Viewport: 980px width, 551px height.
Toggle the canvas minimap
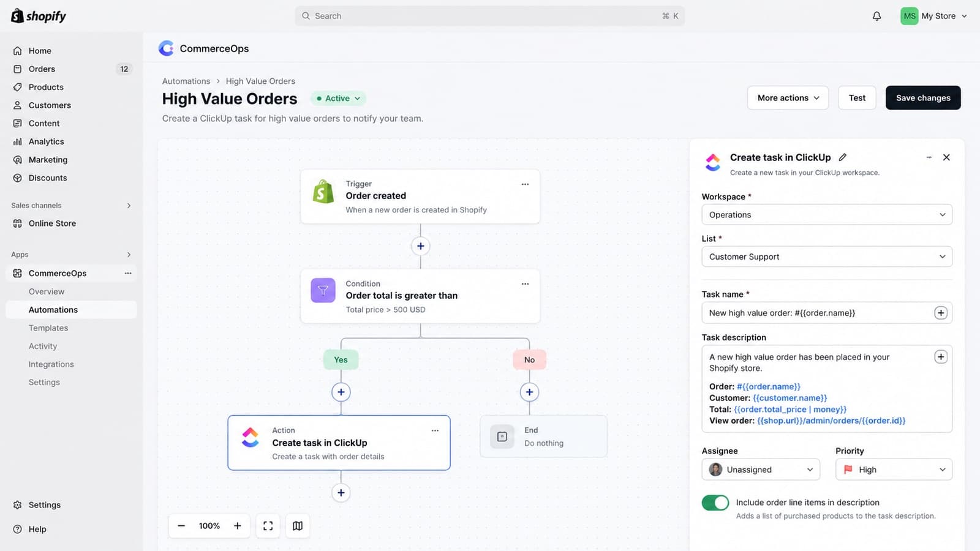[298, 526]
